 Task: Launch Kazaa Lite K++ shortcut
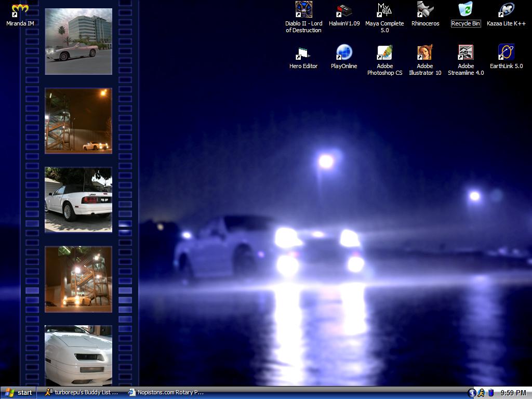point(506,10)
